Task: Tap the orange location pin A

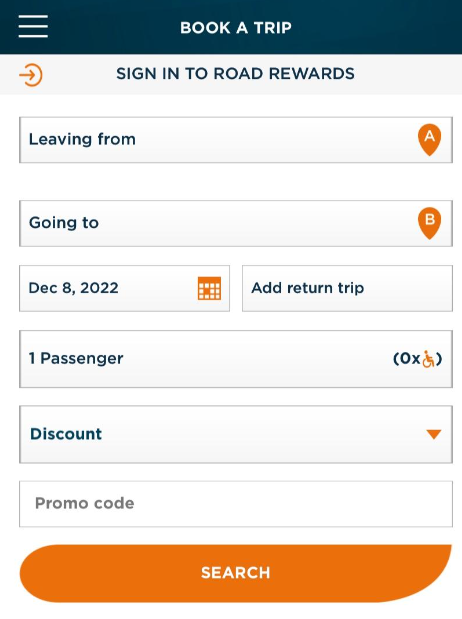Action: point(429,140)
